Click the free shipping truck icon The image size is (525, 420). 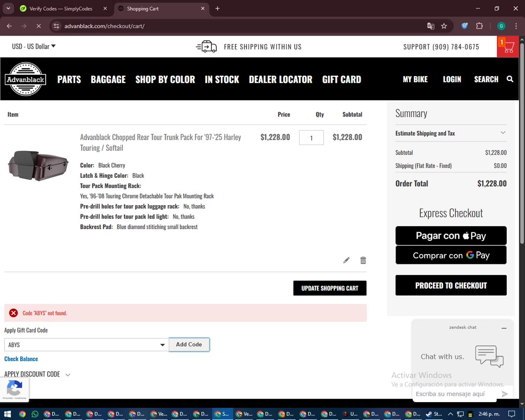pos(206,47)
